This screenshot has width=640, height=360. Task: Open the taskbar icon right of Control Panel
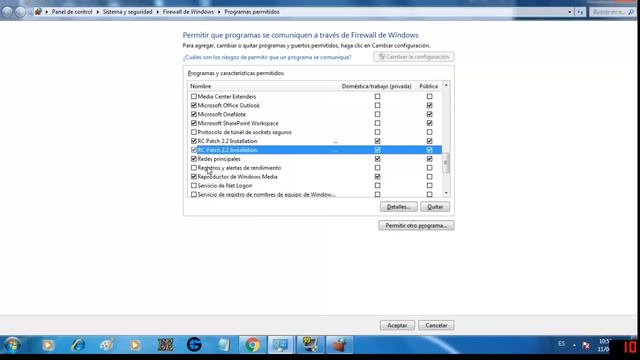[310, 345]
